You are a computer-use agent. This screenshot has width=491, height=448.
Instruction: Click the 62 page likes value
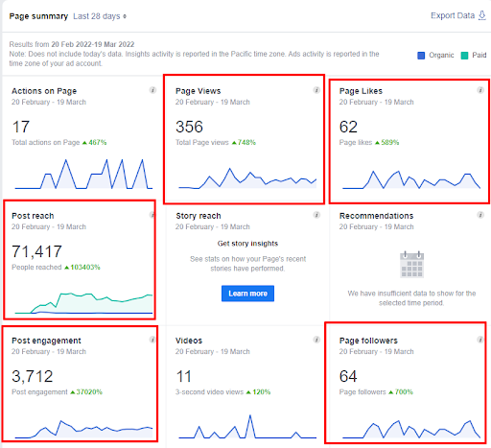tap(348, 127)
